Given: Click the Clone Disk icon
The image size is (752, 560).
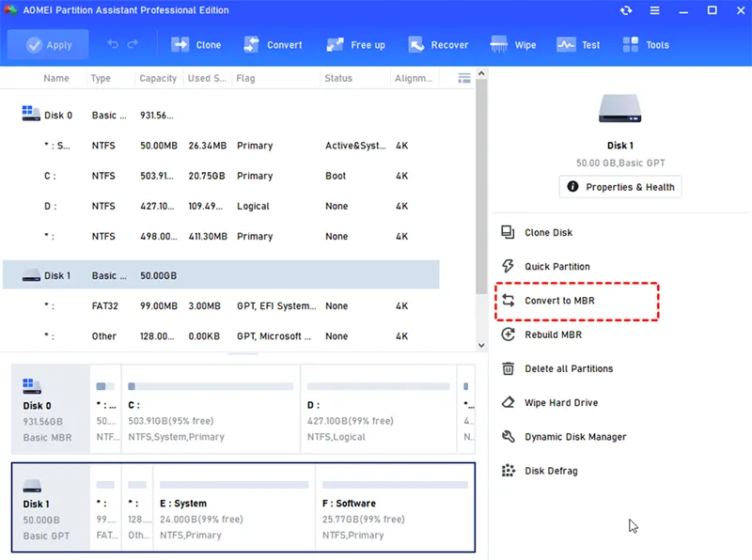Looking at the screenshot, I should click(x=508, y=232).
